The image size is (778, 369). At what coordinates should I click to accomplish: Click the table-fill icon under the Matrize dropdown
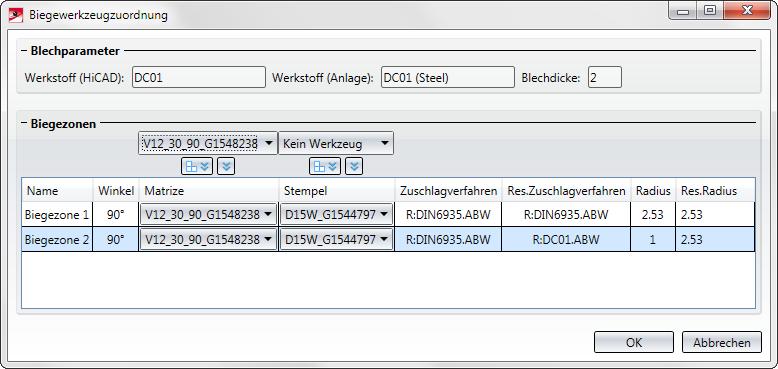click(197, 167)
